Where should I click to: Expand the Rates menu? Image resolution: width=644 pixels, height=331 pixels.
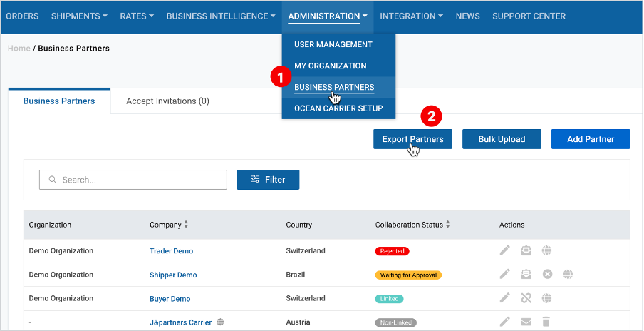tap(137, 16)
